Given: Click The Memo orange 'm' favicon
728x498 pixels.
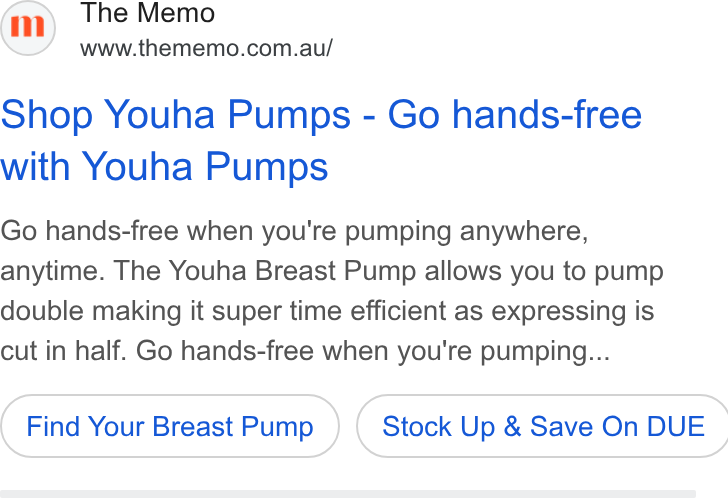Looking at the screenshot, I should click(x=27, y=26).
